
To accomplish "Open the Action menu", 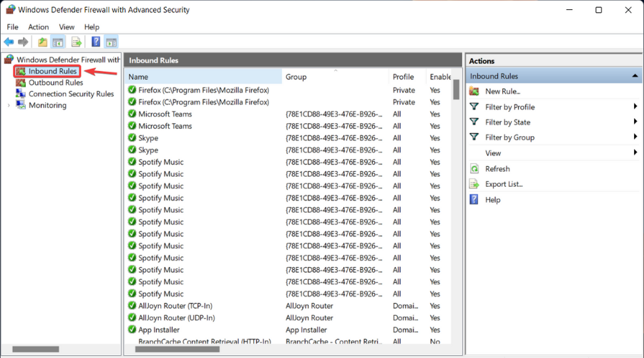I will click(x=38, y=27).
